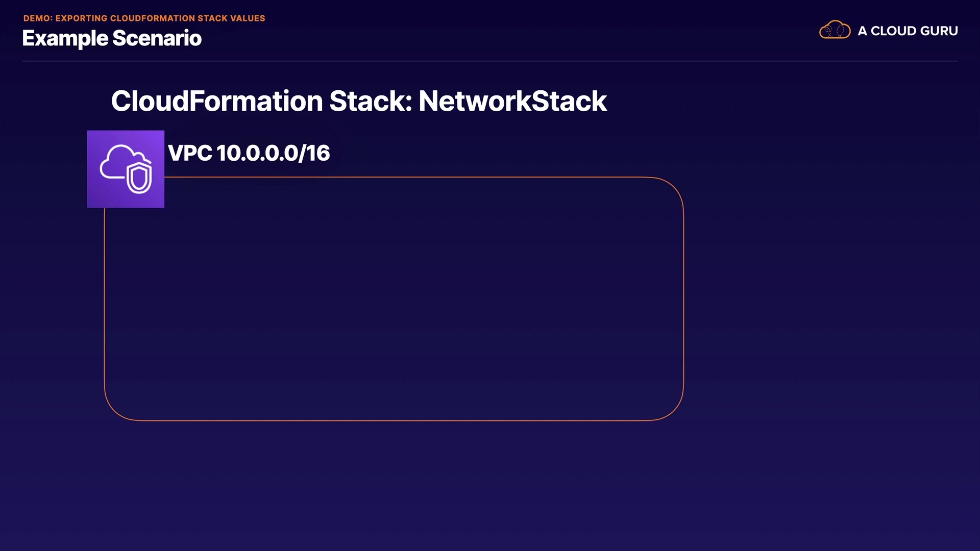Click the CloudFormation Stack: NetworkStack heading
This screenshot has height=551, width=980.
(358, 101)
